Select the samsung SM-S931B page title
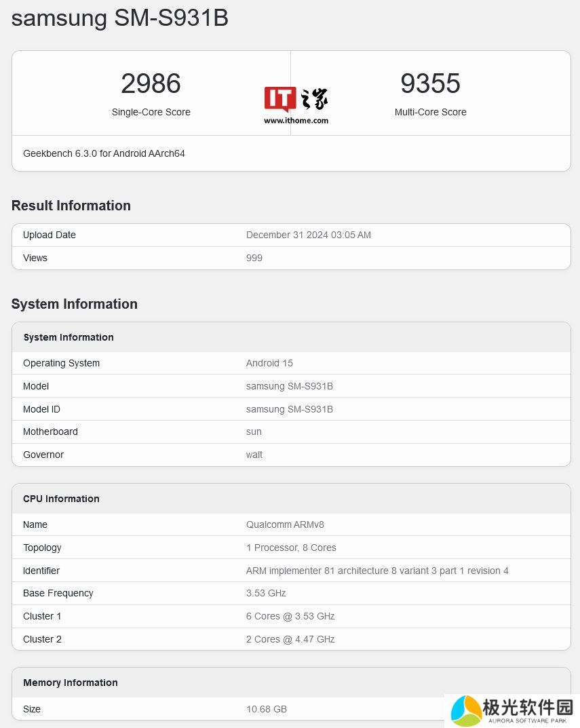The width and height of the screenshot is (580, 728). point(119,18)
